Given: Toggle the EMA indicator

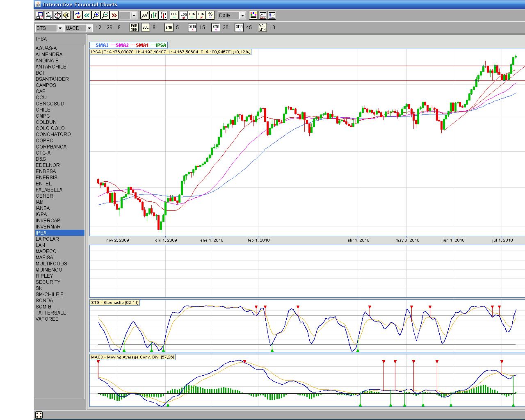Looking at the screenshot, I should pyautogui.click(x=169, y=27).
